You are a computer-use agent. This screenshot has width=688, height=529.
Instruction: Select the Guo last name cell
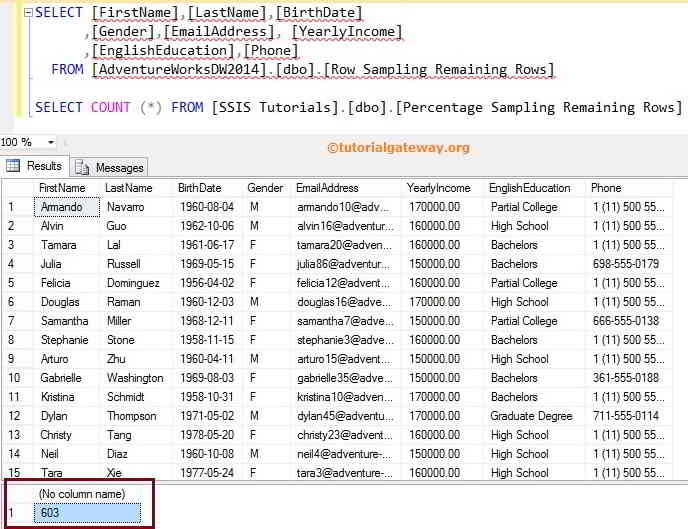coord(136,226)
